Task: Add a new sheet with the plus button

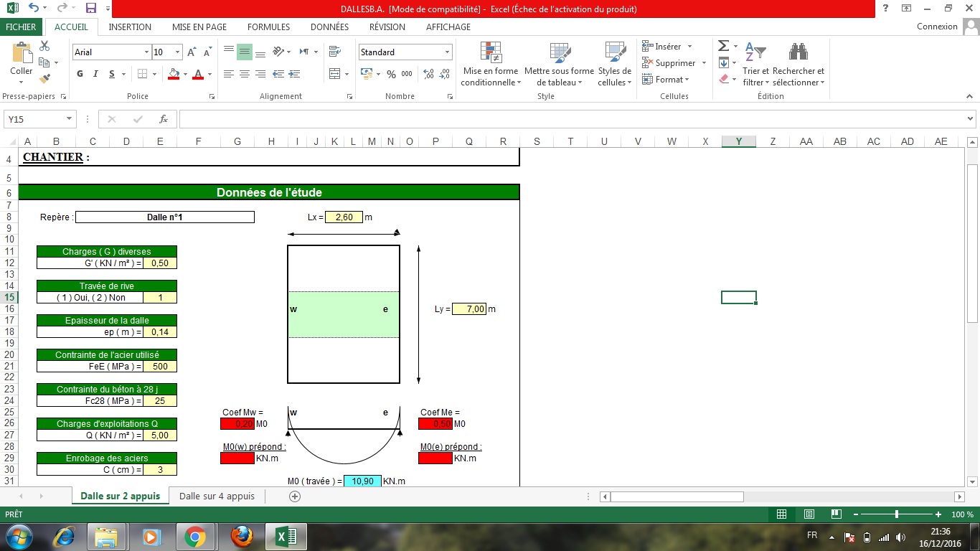Action: click(294, 496)
